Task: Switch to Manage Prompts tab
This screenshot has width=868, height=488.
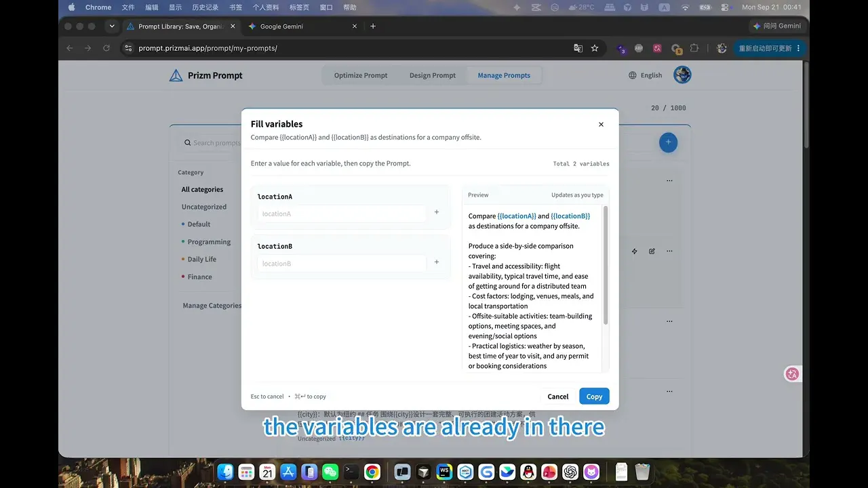Action: [x=504, y=75]
